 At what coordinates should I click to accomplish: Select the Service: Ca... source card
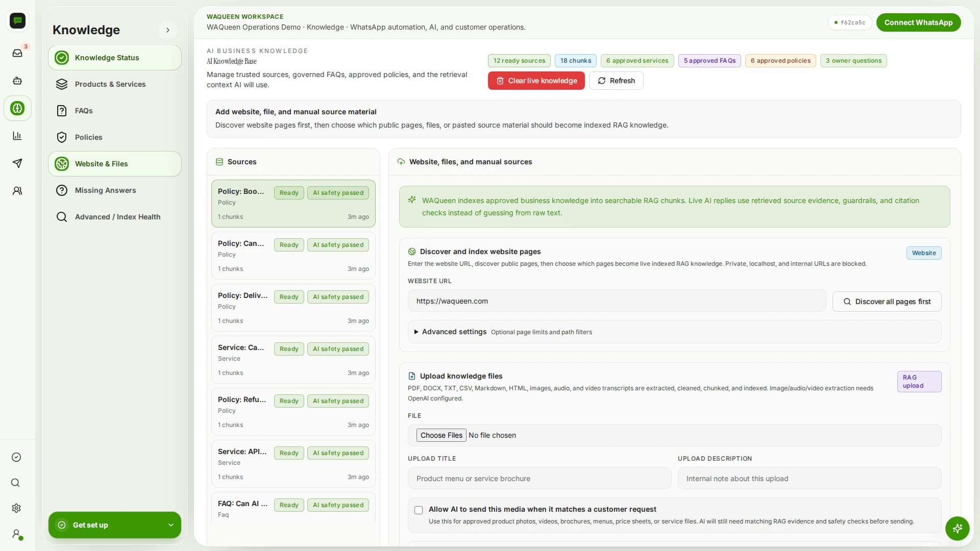pos(293,360)
